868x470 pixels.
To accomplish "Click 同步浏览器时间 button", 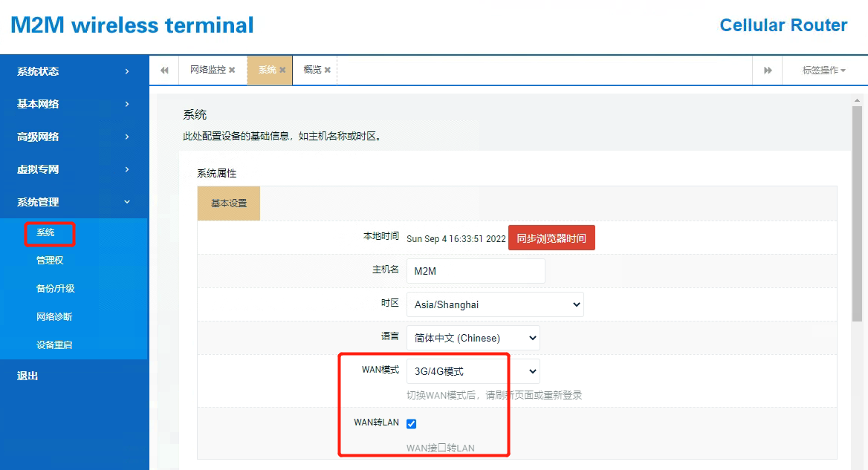I will tap(551, 238).
